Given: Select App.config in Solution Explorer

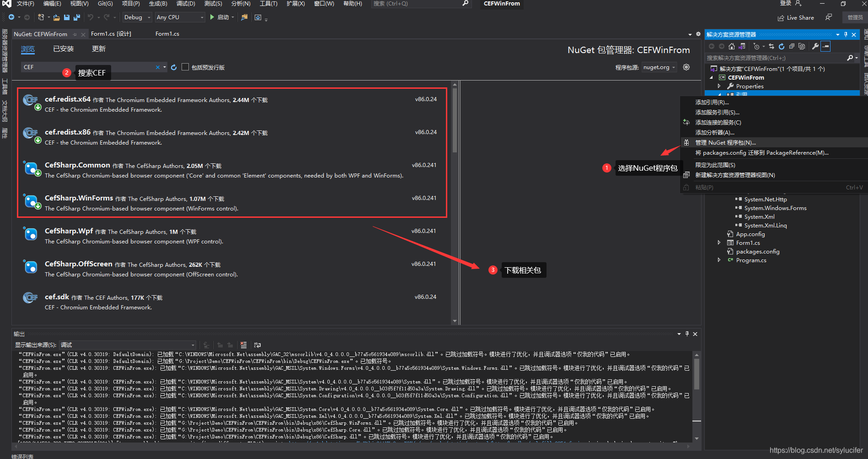Looking at the screenshot, I should click(x=750, y=234).
